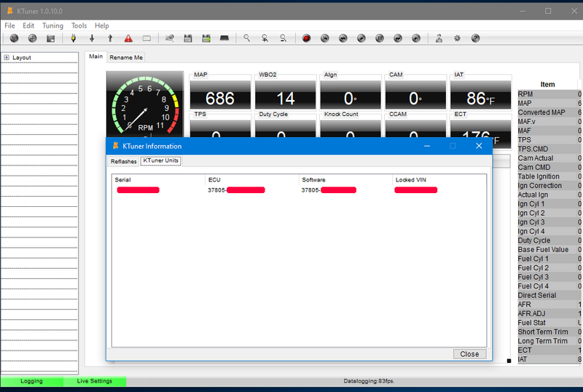
Task: Expand the Layout tree node
Action: point(7,58)
